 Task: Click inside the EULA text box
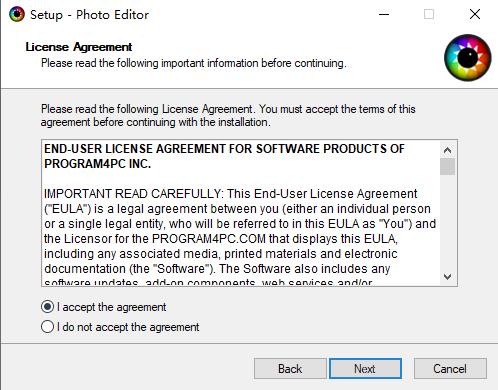[x=241, y=213]
